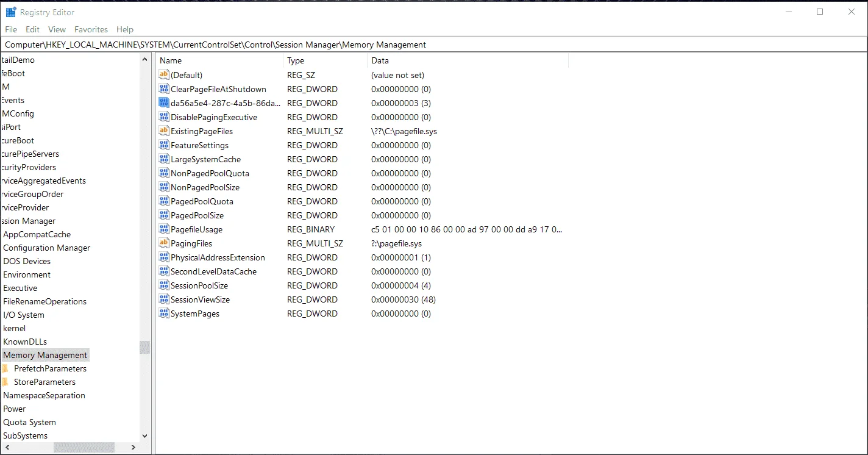Click the tree pane scroll down arrow

tap(144, 436)
